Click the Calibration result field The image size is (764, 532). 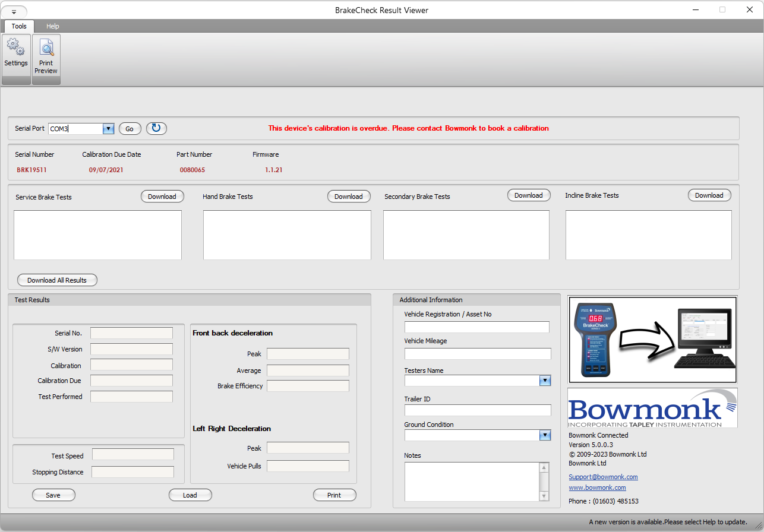[x=131, y=365]
